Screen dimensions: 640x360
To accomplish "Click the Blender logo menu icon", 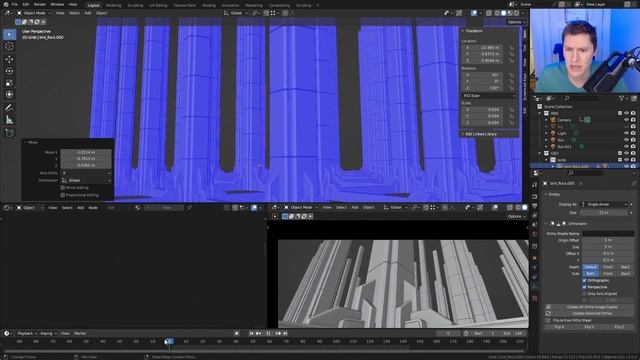I will (x=6, y=4).
